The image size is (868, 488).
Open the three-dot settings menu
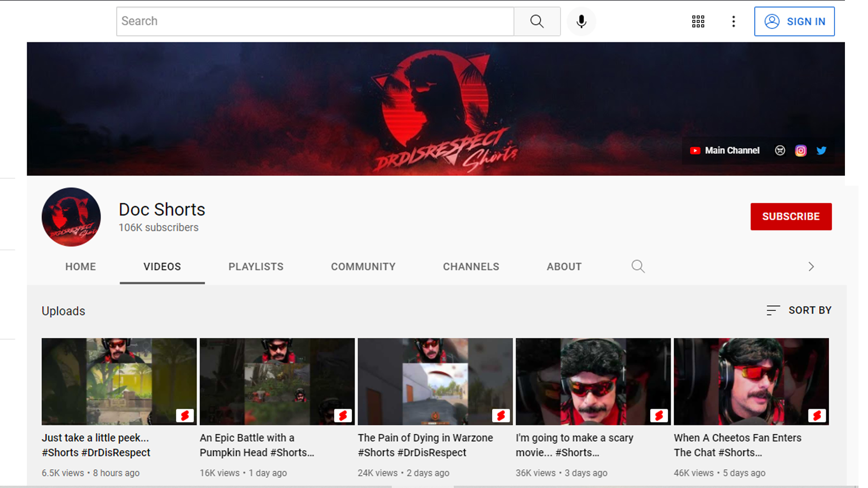(733, 21)
